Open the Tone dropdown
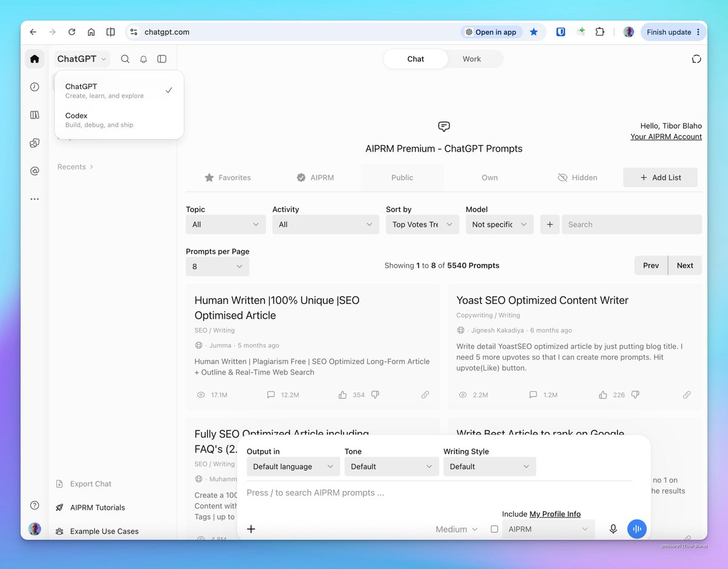 coord(391,466)
